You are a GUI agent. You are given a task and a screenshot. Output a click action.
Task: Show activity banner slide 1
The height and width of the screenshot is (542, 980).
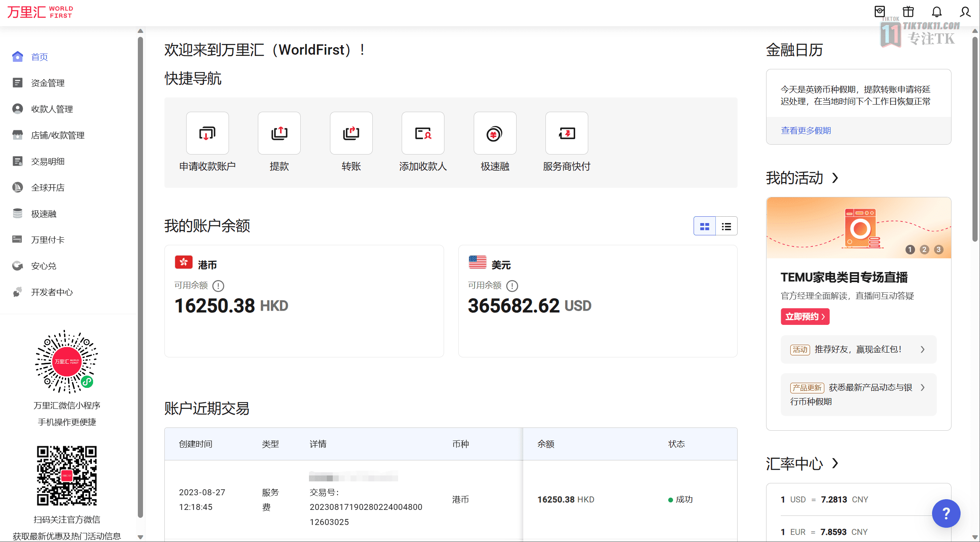tap(910, 250)
